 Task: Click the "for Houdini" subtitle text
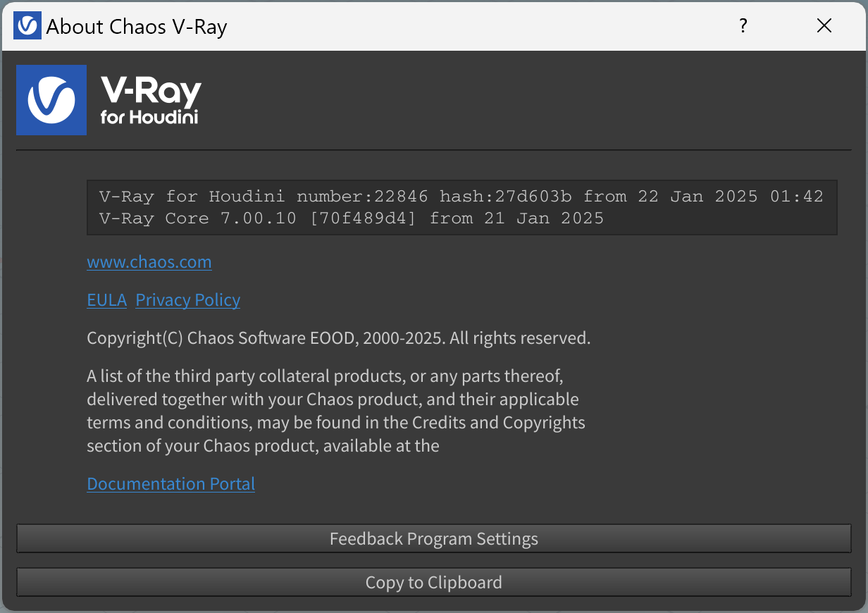tap(149, 117)
